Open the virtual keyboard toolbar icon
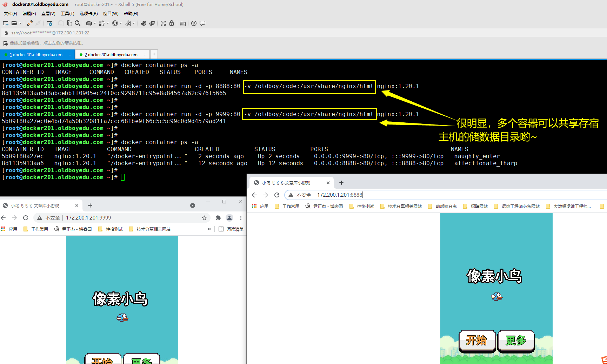This screenshot has width=607, height=364. tap(183, 23)
